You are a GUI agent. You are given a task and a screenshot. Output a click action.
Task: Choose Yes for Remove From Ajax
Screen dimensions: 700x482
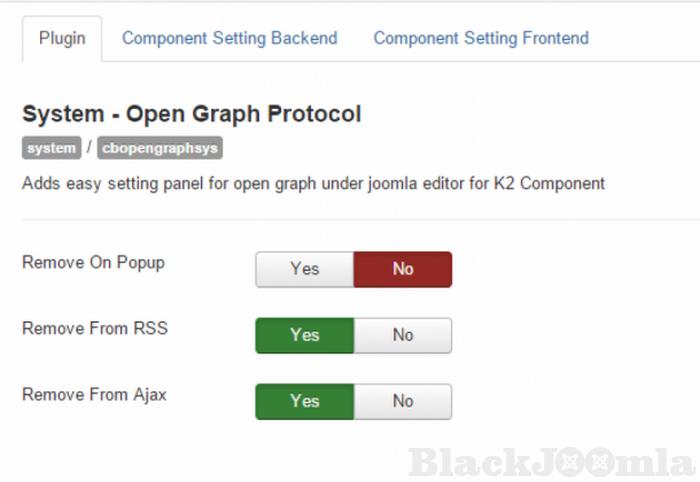coord(305,401)
